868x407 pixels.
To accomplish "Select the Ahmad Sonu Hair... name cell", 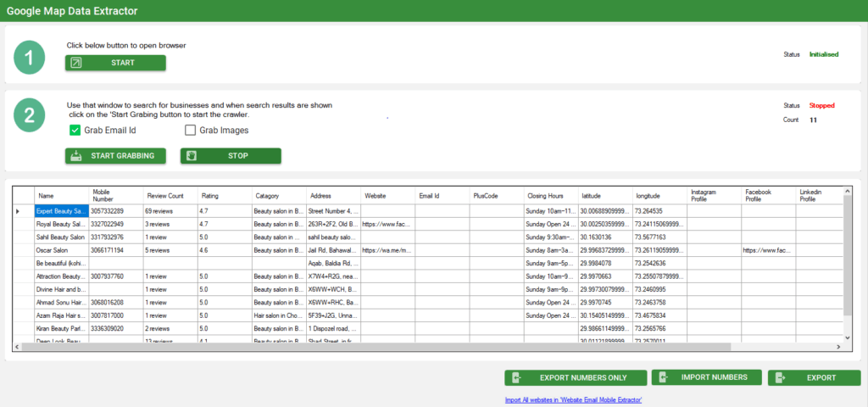I will tap(62, 303).
